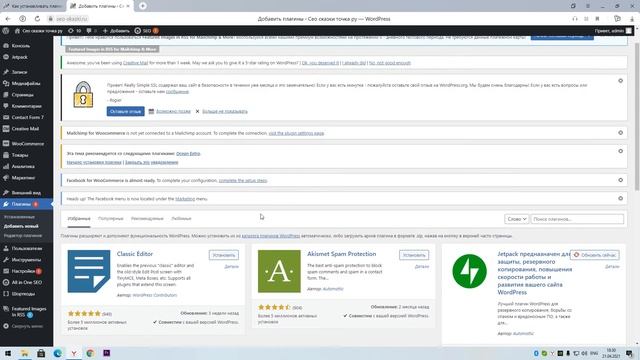Switch to Популярные plugins tab
Viewport: 640px width, 360px height.
click(x=111, y=219)
